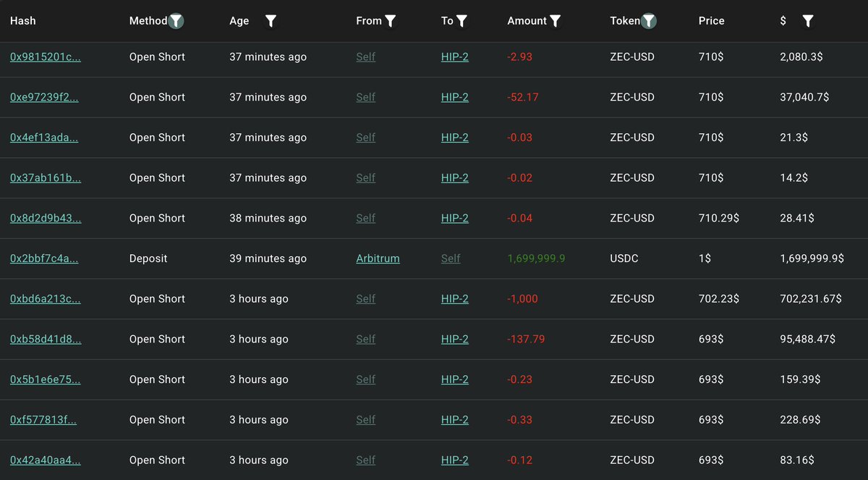Open the Age column filter

pyautogui.click(x=271, y=21)
